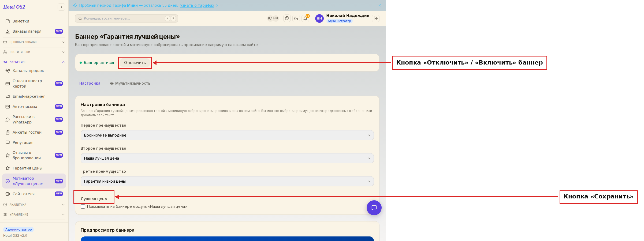This screenshot has height=241, width=644.
Task: Open the Первое преимущество dropdown
Action: 227,135
